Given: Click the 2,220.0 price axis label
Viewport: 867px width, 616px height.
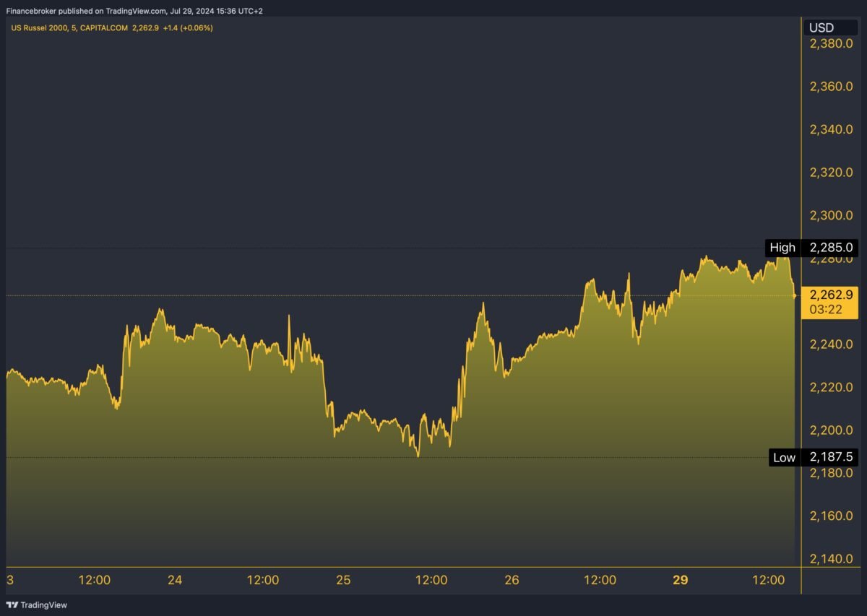Looking at the screenshot, I should [832, 387].
